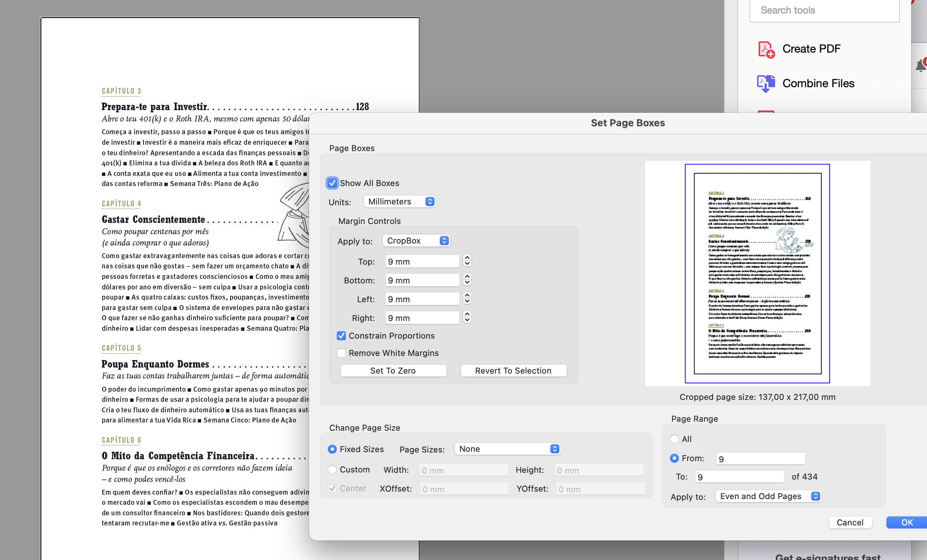Increase Top margin with stepper up arrow
Viewport: 927px width, 560px height.
(467, 258)
